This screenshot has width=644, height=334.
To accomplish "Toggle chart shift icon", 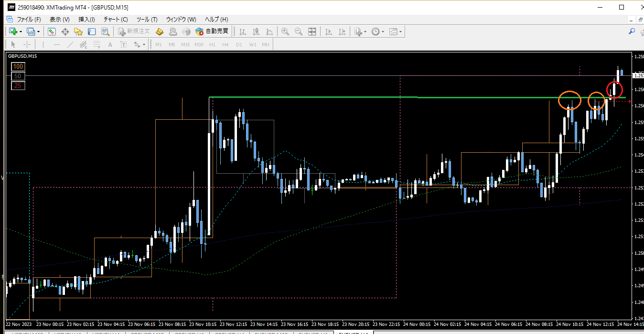I will click(342, 31).
